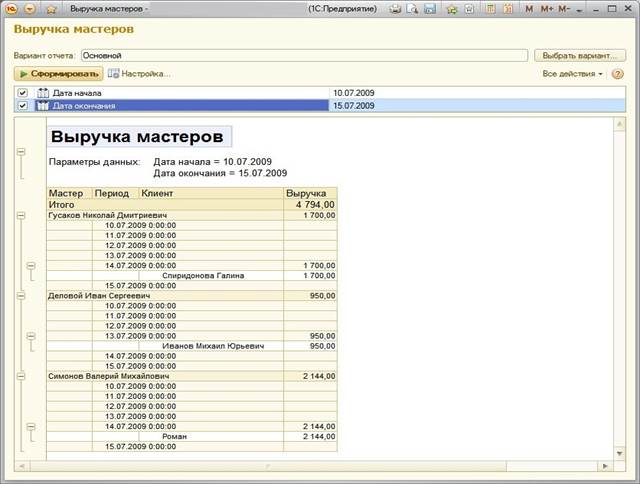This screenshot has width=640, height=484.
Task: Collapse Гусаков's 14.07.2009 period subgroup
Action: 31,266
